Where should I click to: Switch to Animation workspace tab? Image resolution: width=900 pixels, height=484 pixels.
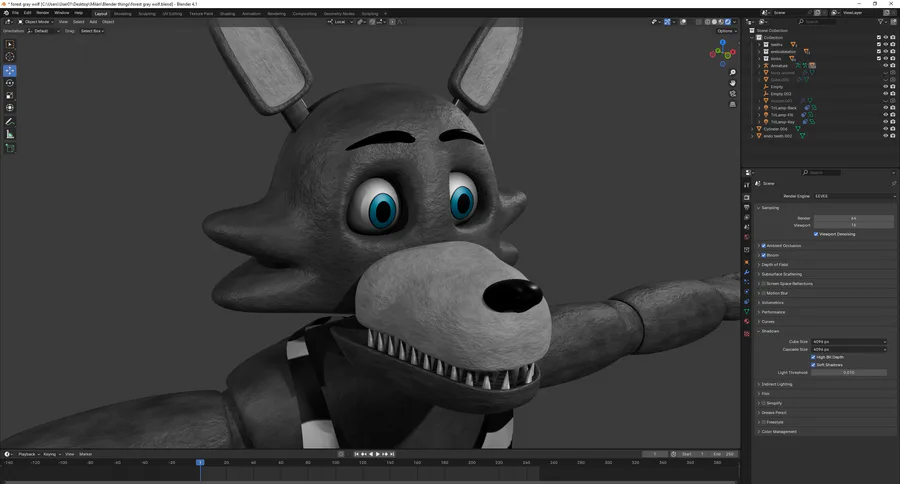point(251,14)
